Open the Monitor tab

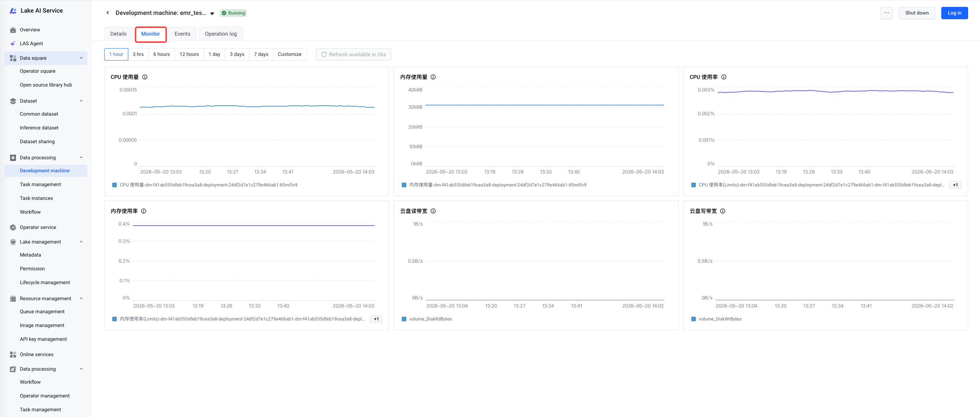click(x=151, y=34)
